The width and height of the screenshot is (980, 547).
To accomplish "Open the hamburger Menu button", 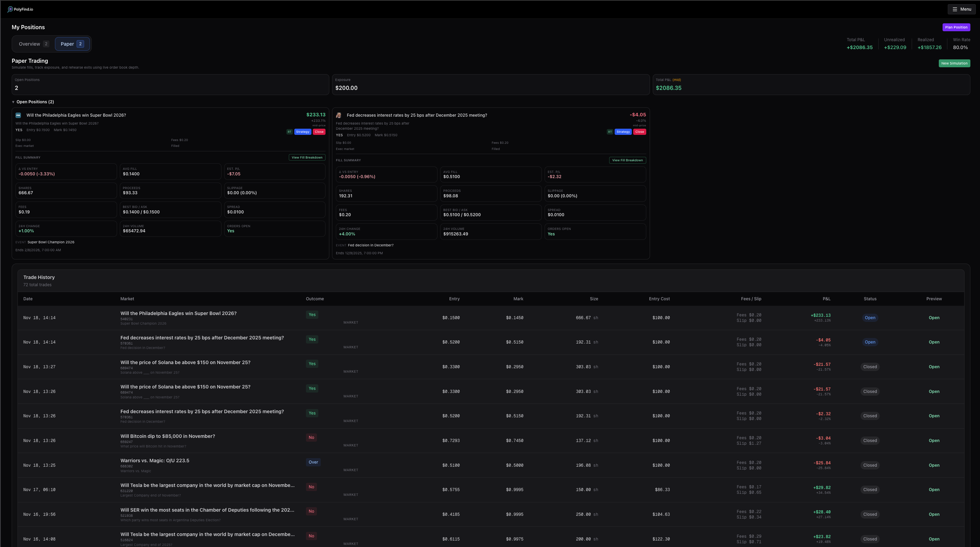I will [961, 9].
